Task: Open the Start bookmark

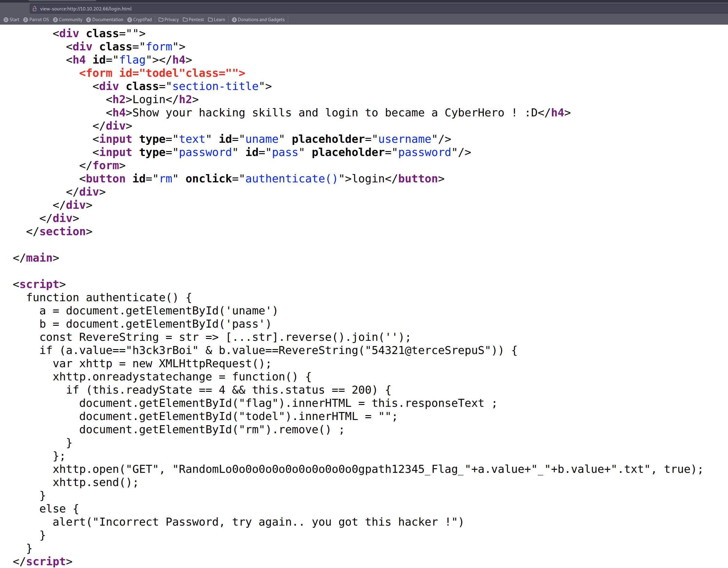Action: (x=11, y=20)
